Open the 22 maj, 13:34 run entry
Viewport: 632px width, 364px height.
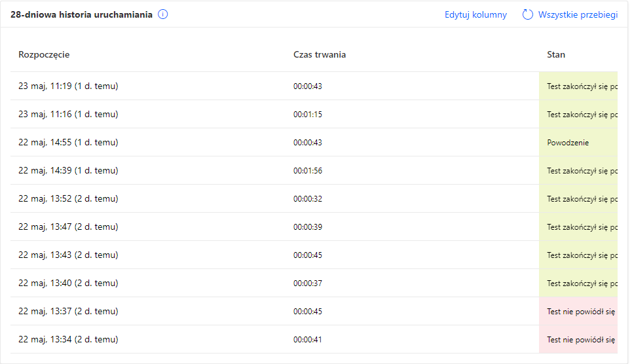(x=68, y=339)
